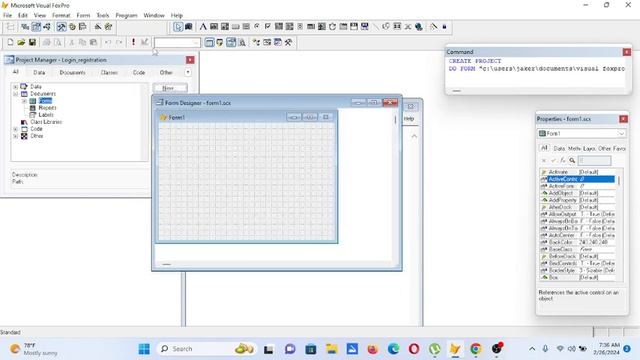Image resolution: width=640 pixels, height=360 pixels.
Task: Expand the Code node in Project Manager
Action: [x=16, y=129]
